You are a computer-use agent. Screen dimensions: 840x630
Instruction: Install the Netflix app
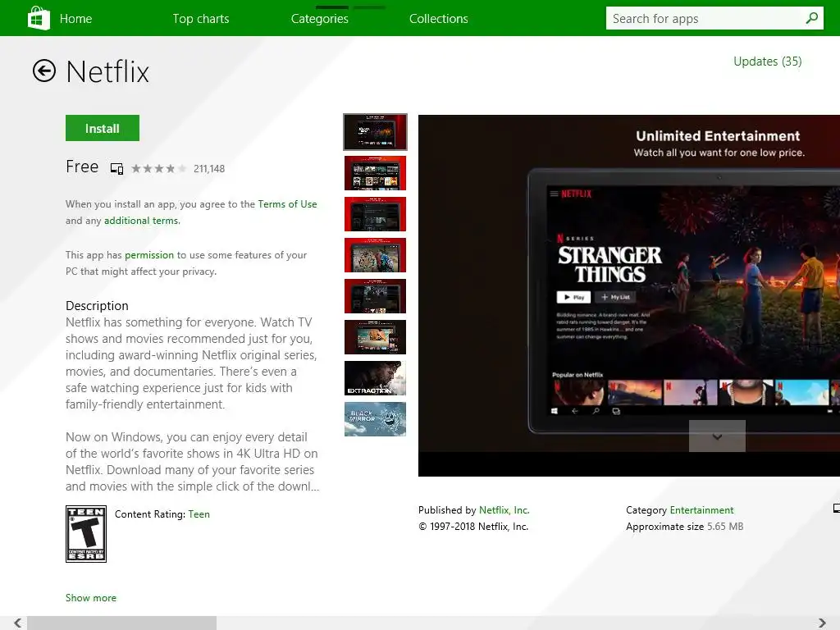click(103, 128)
